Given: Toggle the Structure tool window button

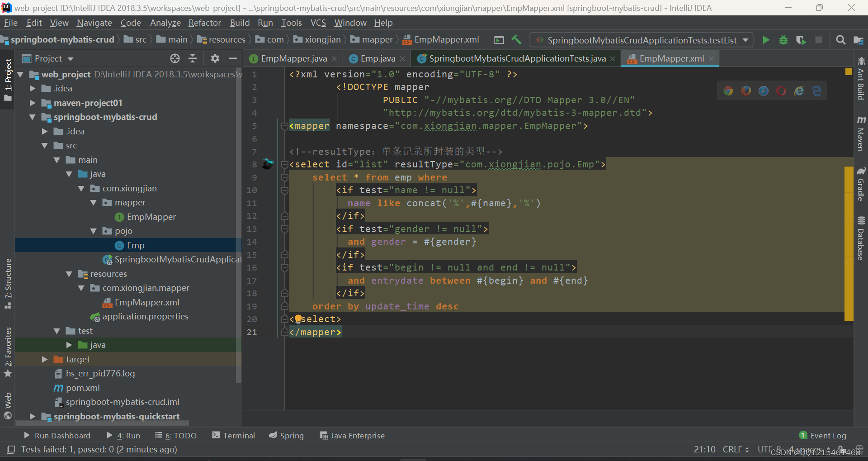Looking at the screenshot, I should tap(8, 284).
